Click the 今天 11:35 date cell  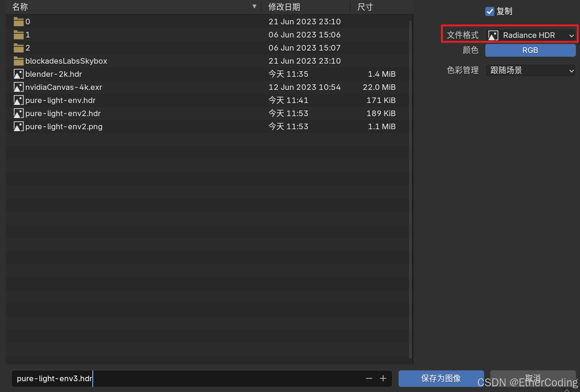[288, 74]
